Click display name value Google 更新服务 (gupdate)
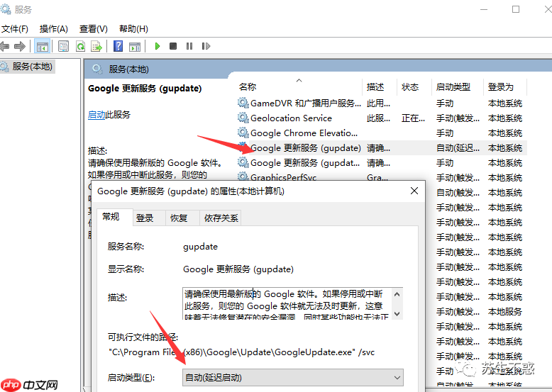 tap(238, 269)
